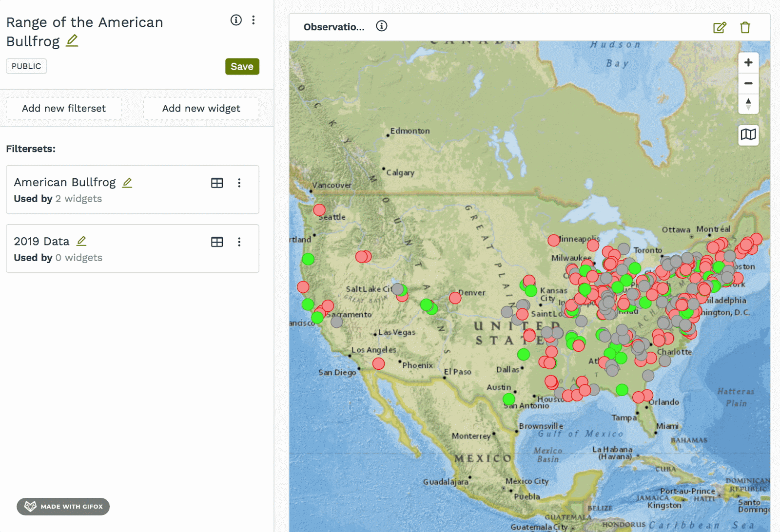Screen dimensions: 780x532
Task: Open the basemap selector
Action: pyautogui.click(x=748, y=134)
